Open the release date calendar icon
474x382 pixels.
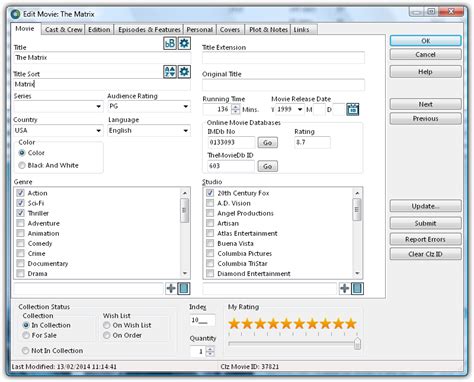[x=353, y=109]
